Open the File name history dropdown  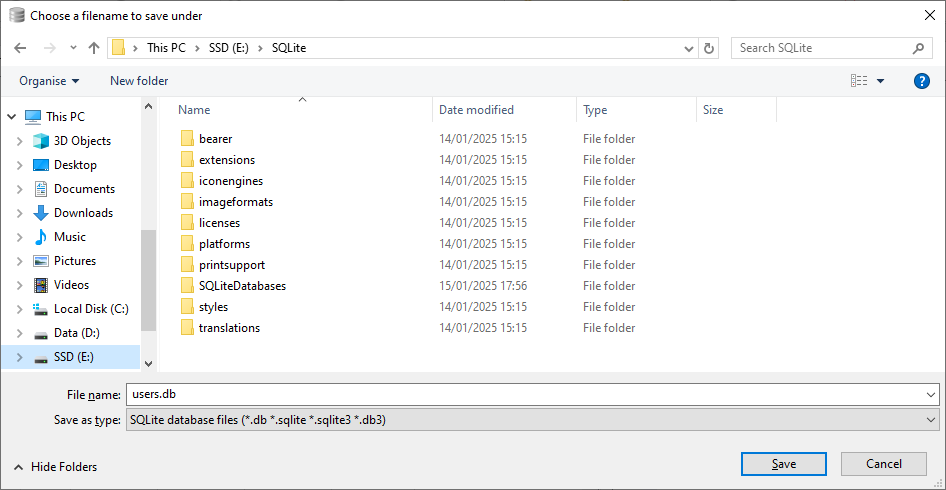(x=930, y=395)
